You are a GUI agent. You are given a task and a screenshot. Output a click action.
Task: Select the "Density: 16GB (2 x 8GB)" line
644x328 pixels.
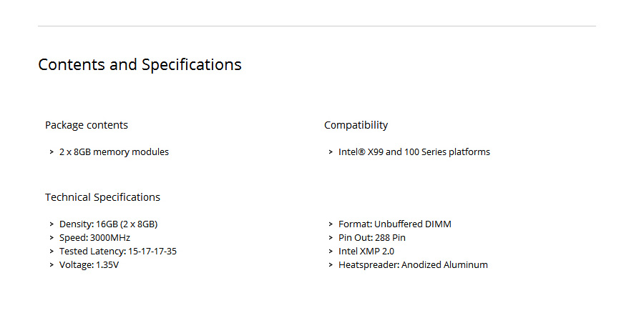click(108, 224)
